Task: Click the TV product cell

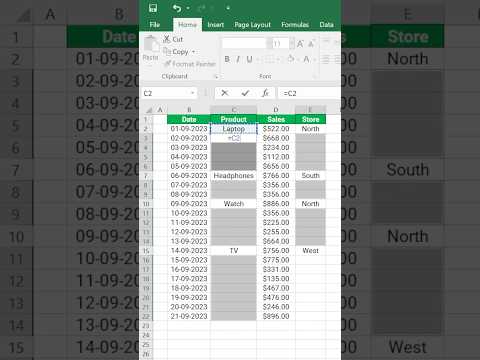Action: (x=234, y=250)
